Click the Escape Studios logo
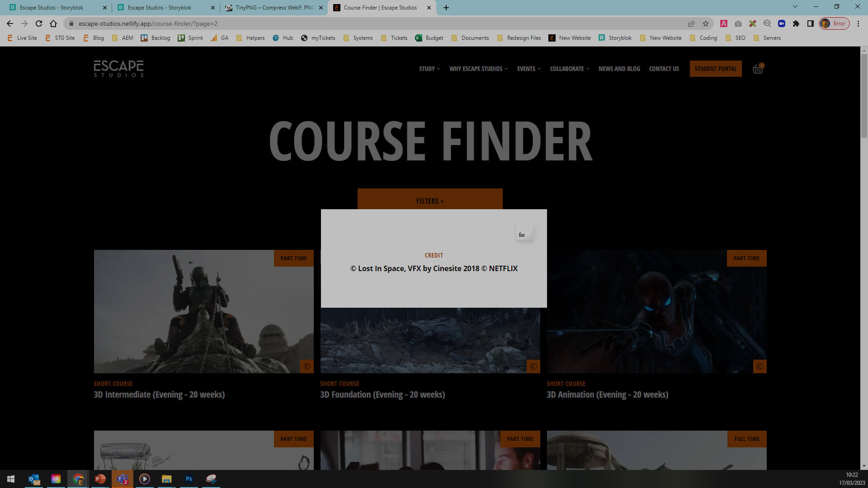This screenshot has height=488, width=868. (x=119, y=69)
